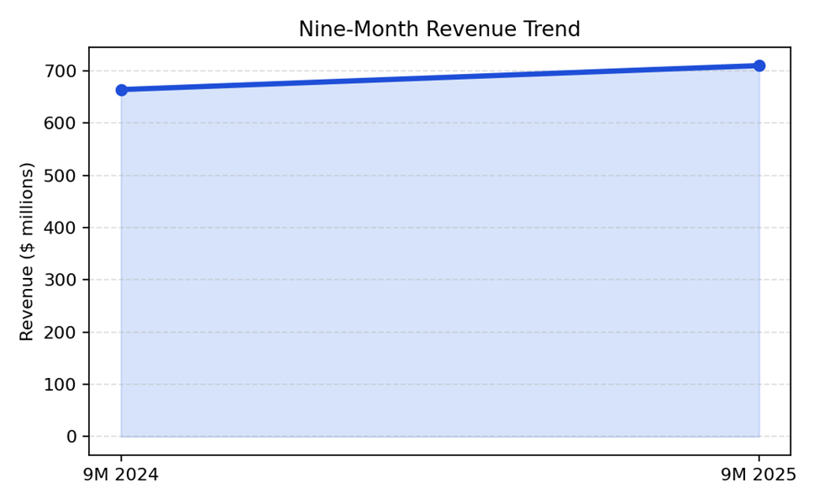This screenshot has width=819, height=504.
Task: Select the 9M 2025 data point marker
Action: (759, 66)
